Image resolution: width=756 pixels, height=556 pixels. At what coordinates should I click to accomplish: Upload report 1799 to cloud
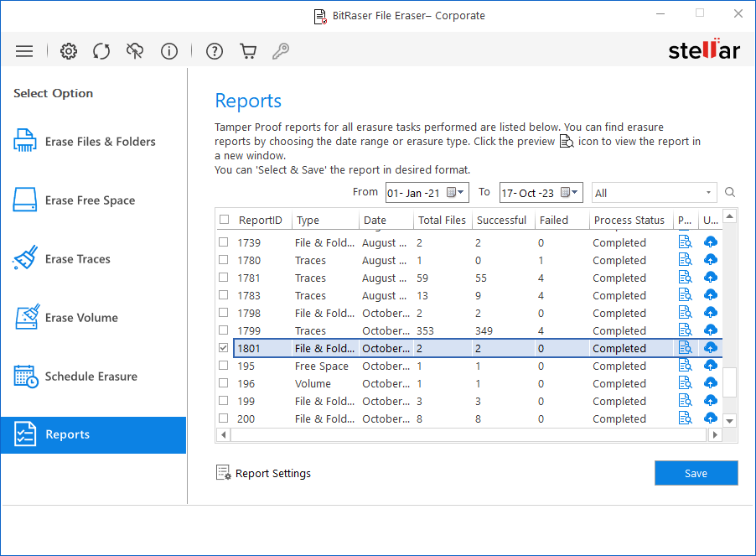coord(710,330)
